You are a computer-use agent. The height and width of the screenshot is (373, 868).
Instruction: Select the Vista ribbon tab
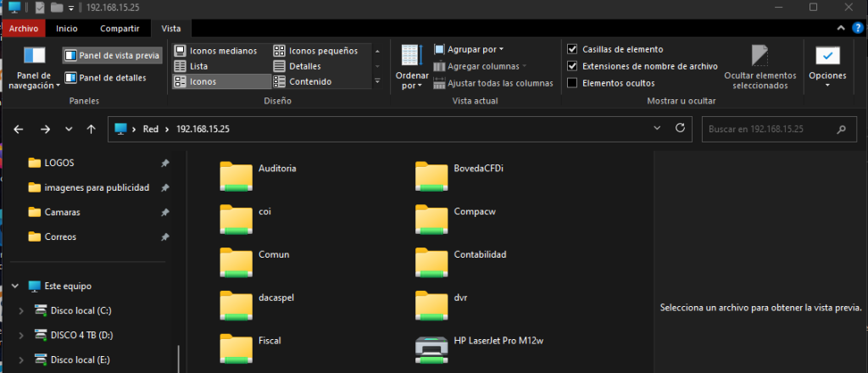[171, 28]
